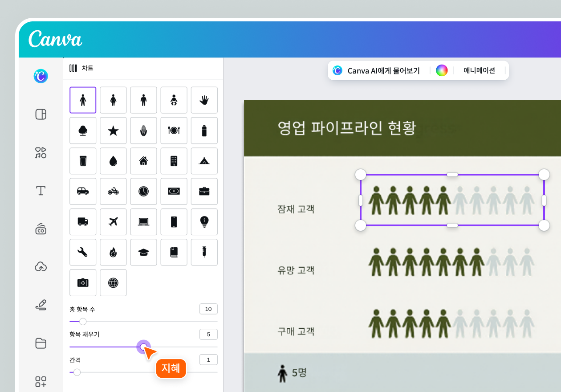Viewport: 561px width, 392px height.
Task: Click the '총 항목 수' slider handle
Action: [x=82, y=321]
